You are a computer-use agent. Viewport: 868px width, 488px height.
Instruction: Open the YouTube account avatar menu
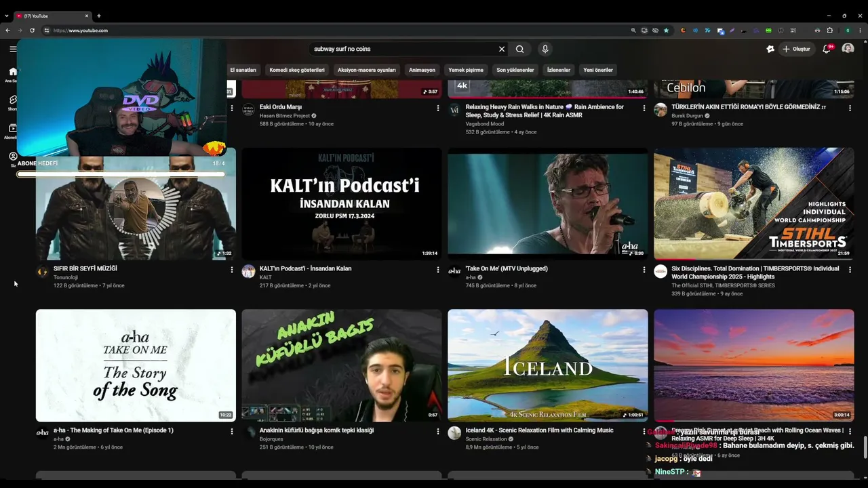(848, 49)
